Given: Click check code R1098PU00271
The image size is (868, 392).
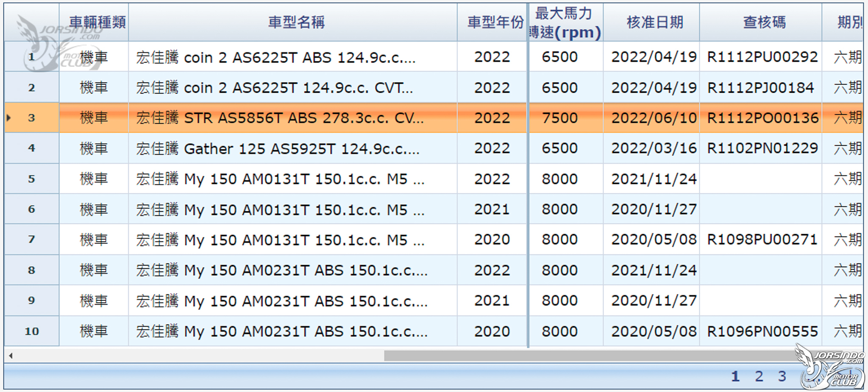Looking at the screenshot, I should click(x=762, y=240).
